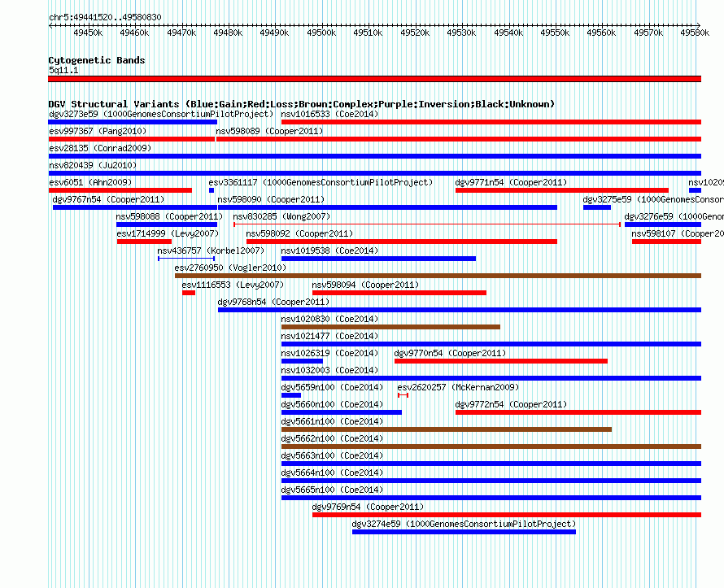The image size is (724, 588).
Task: Open nsv1021477 (Coe2014) label
Action: (329, 336)
